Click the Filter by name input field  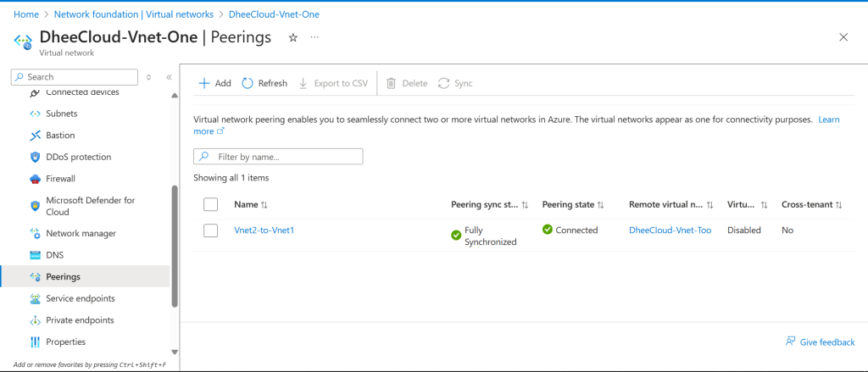point(287,157)
